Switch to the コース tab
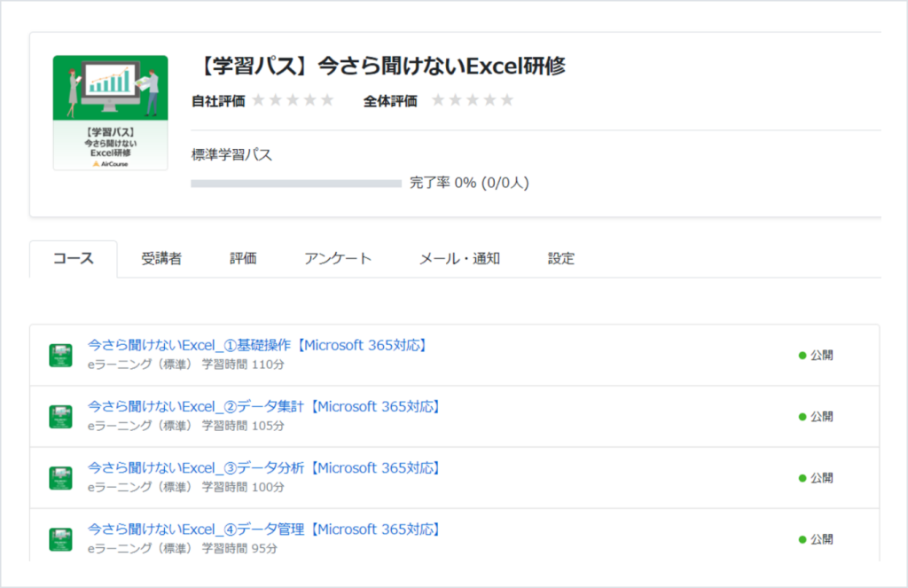Viewport: 908px width, 588px height. coord(73,259)
